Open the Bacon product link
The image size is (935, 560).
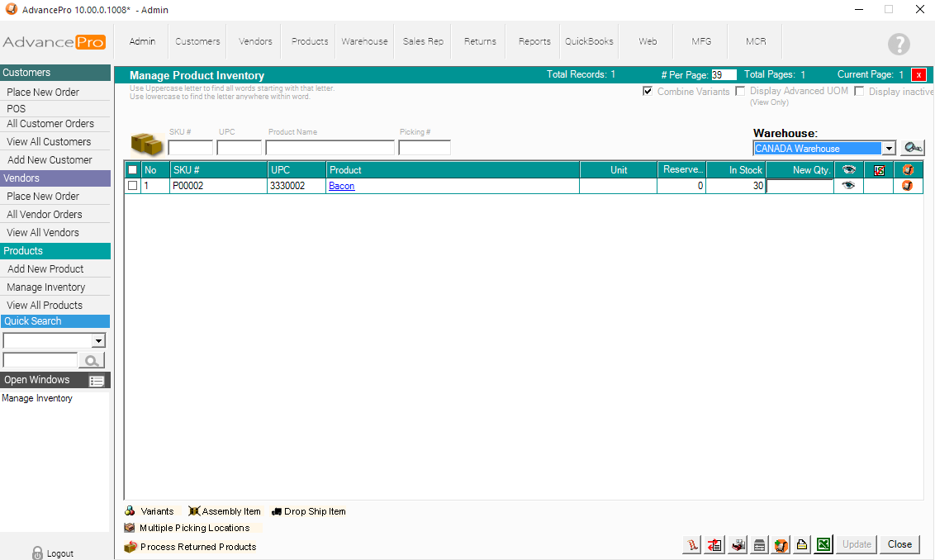point(341,187)
